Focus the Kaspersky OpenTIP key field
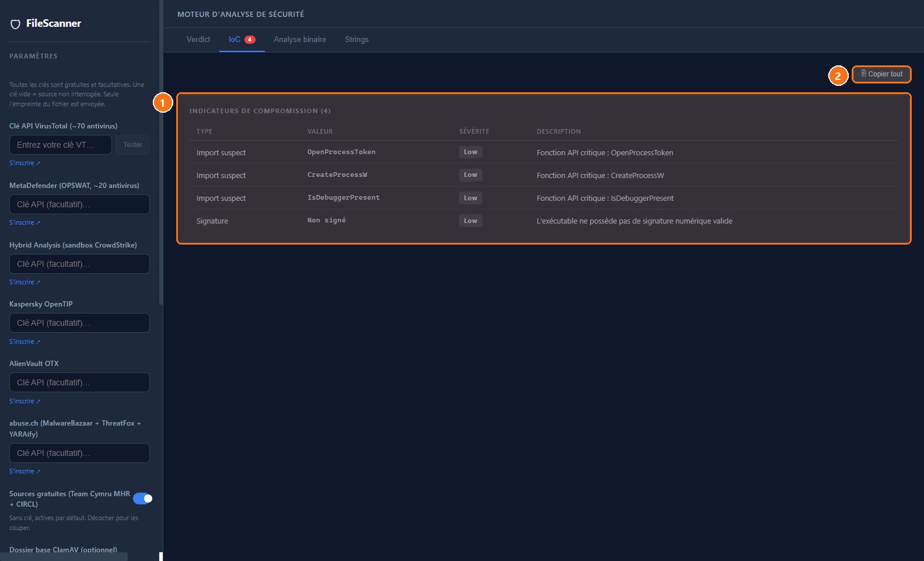The height and width of the screenshot is (561, 924). 79,323
